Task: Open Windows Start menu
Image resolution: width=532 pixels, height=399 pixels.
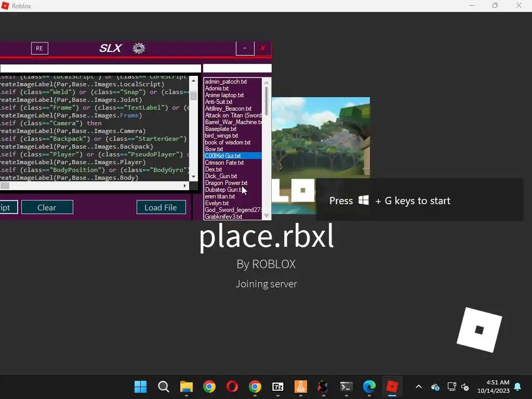Action: pos(140,387)
